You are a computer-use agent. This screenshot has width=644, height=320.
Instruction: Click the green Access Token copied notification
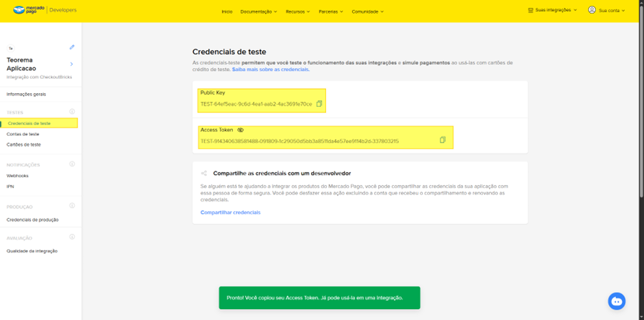coord(319,298)
